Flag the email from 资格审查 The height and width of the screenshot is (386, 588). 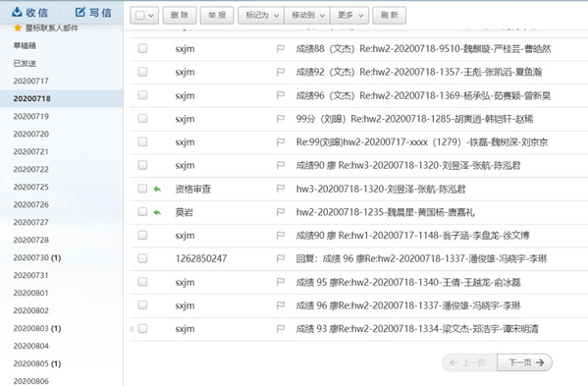click(x=281, y=189)
